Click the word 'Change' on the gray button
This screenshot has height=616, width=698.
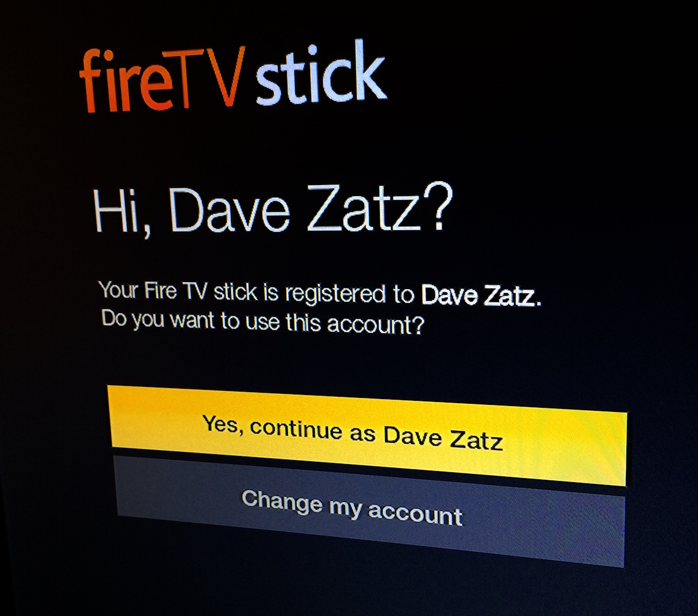[282, 503]
